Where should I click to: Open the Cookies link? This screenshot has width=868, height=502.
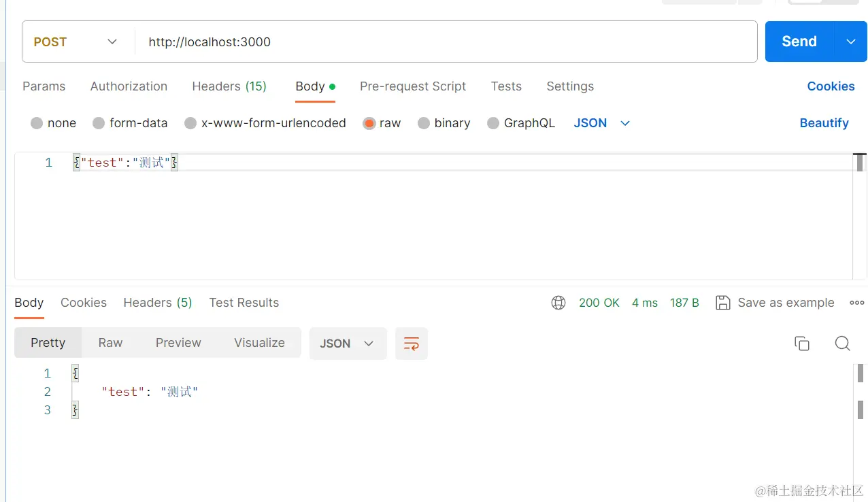point(831,86)
